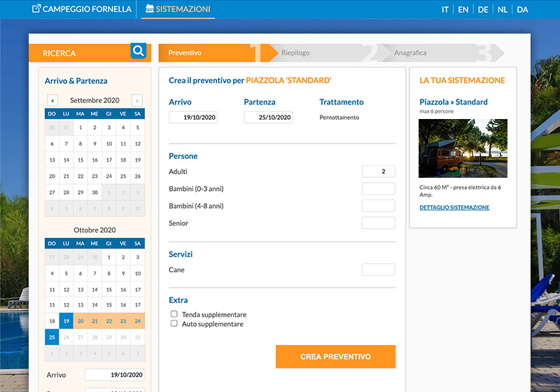The image size is (560, 392).
Task: Switch language to DE
Action: point(483,10)
